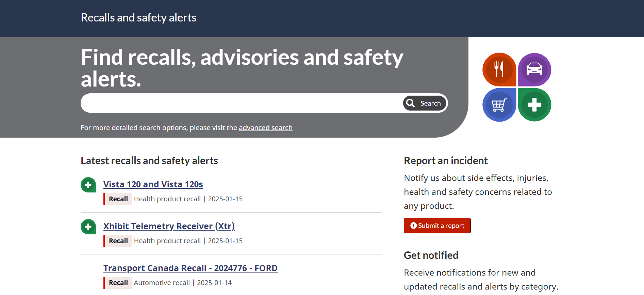
Task: Follow the advanced search link
Action: tap(265, 128)
